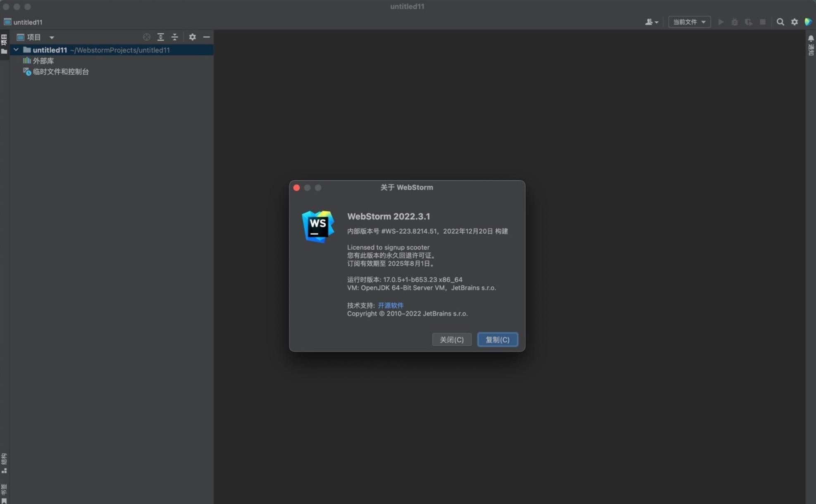Click the 订阅有效期至 2025年8月1日 line

[391, 264]
